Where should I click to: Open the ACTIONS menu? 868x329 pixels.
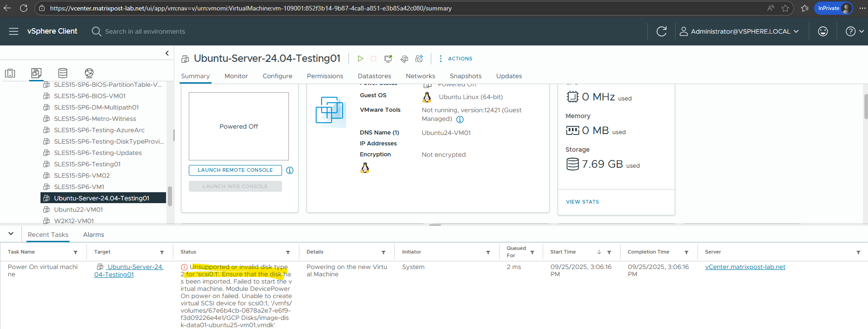pos(455,59)
